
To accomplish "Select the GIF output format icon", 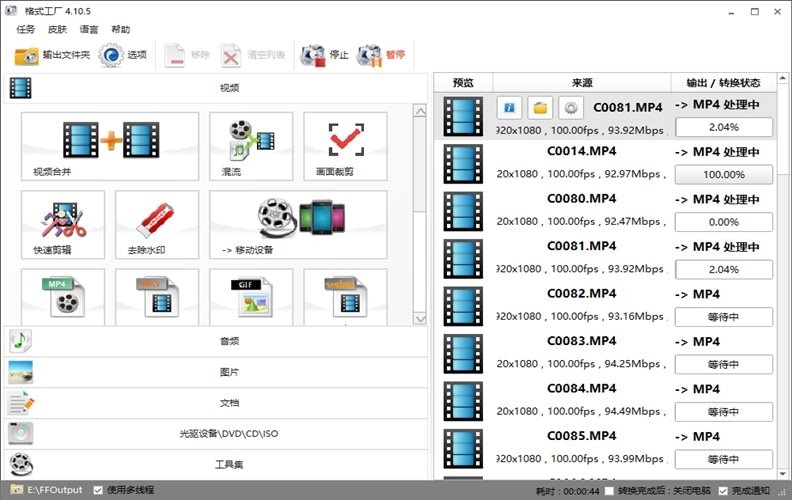I will (x=251, y=296).
